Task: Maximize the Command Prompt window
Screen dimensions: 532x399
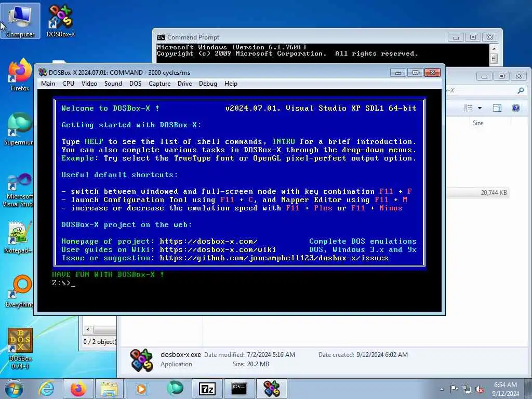Action: coord(473,37)
